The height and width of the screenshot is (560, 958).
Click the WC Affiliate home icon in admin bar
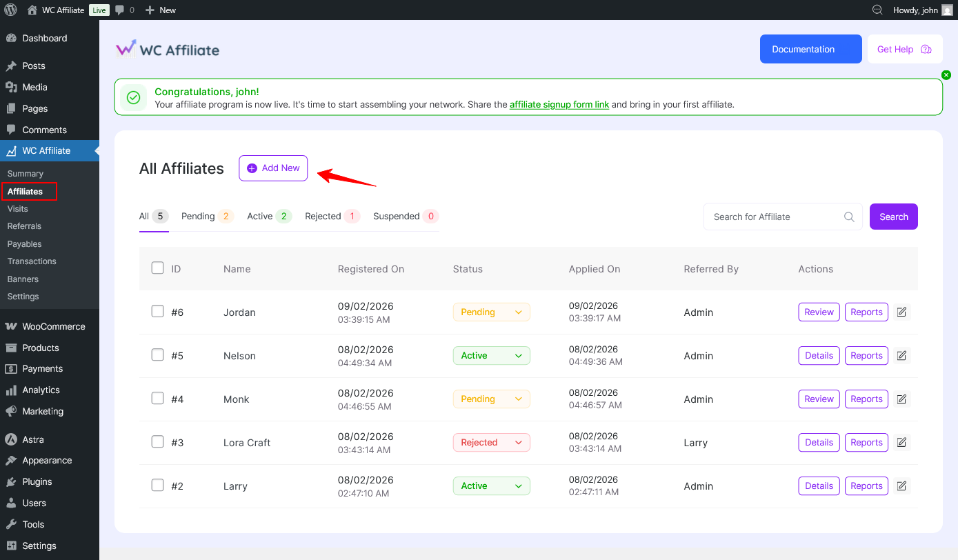point(32,10)
